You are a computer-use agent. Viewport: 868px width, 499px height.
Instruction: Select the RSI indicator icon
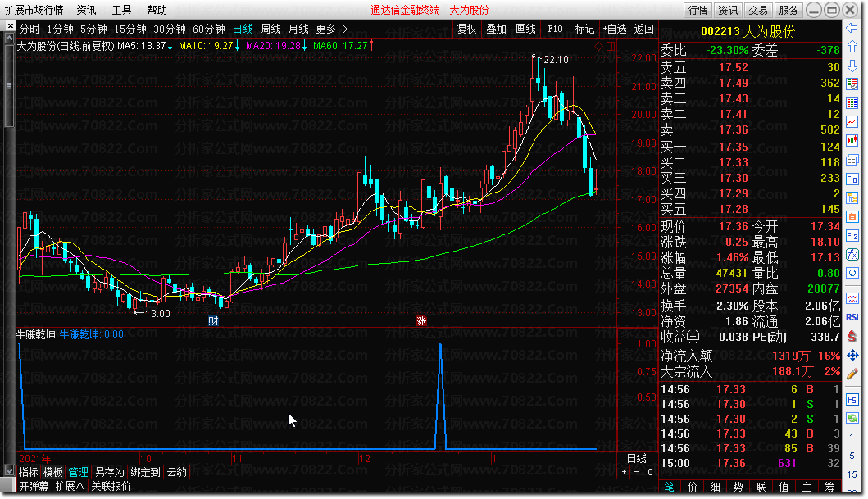coord(852,317)
